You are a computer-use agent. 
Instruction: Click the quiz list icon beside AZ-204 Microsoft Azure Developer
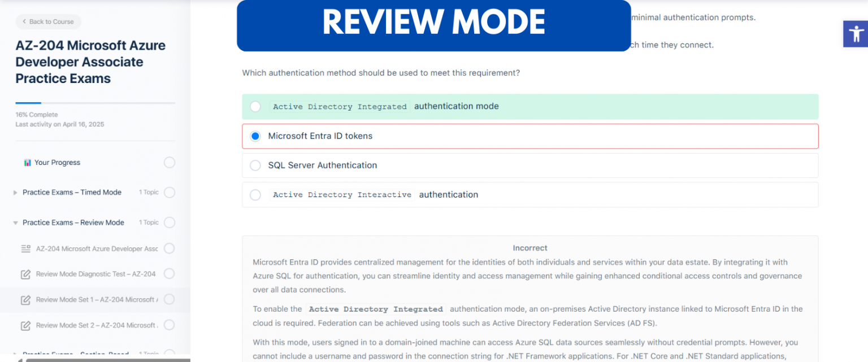25,248
